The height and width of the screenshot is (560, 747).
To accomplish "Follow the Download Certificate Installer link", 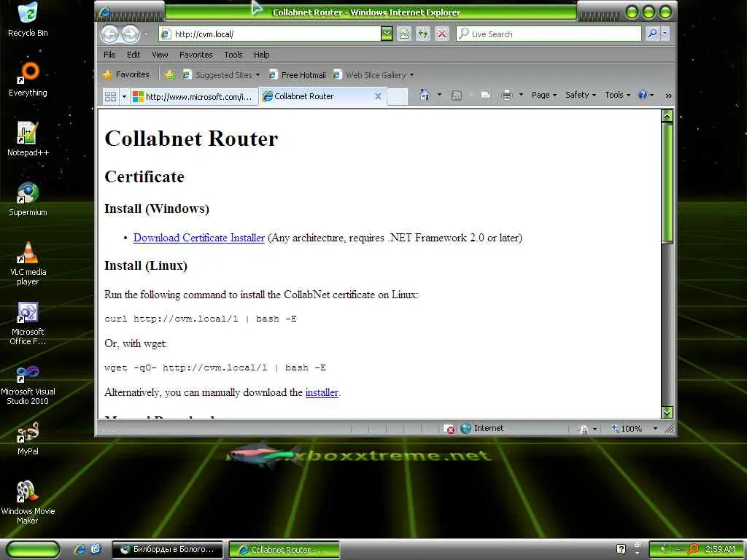I will pos(198,238).
